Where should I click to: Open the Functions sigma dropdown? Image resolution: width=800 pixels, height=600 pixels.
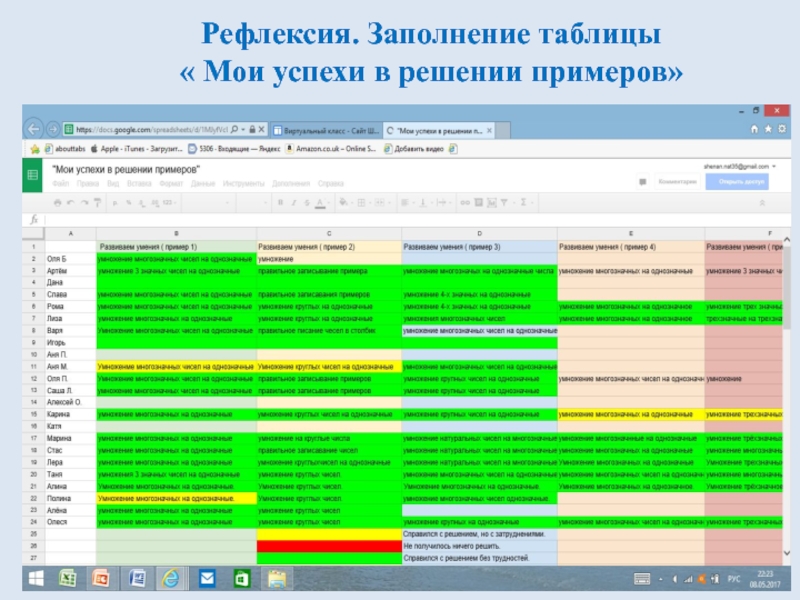pos(525,203)
